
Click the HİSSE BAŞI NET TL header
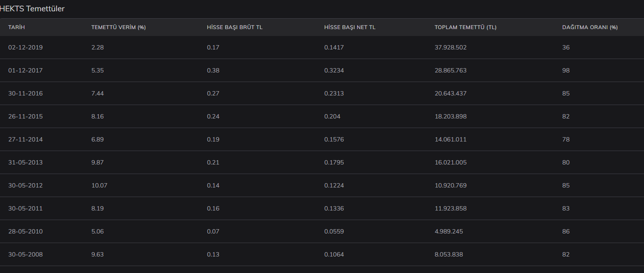[350, 27]
